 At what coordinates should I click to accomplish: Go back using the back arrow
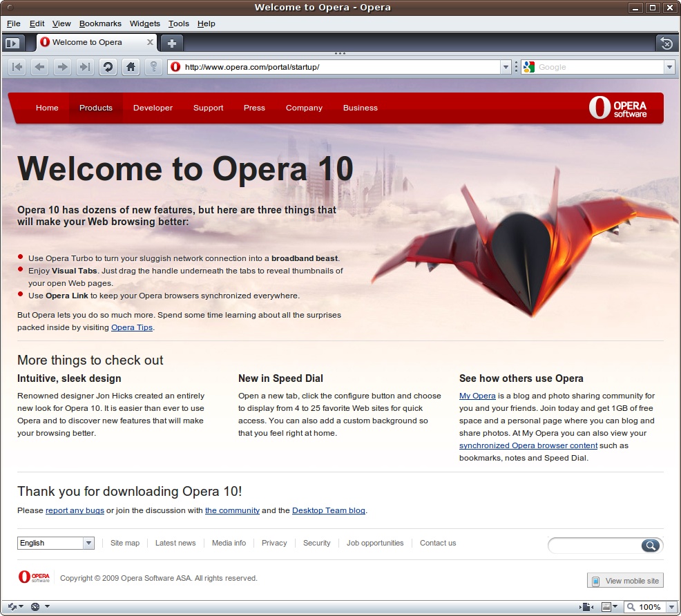pos(39,67)
